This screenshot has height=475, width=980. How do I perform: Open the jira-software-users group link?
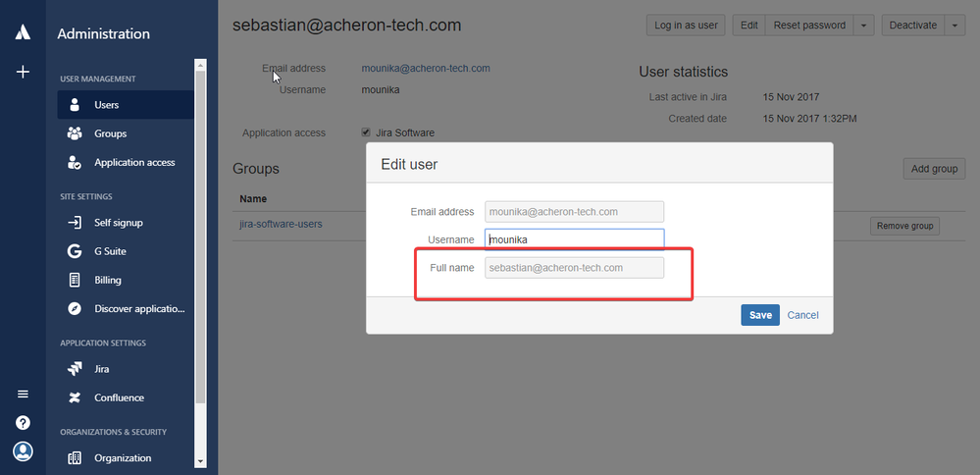[x=282, y=224]
